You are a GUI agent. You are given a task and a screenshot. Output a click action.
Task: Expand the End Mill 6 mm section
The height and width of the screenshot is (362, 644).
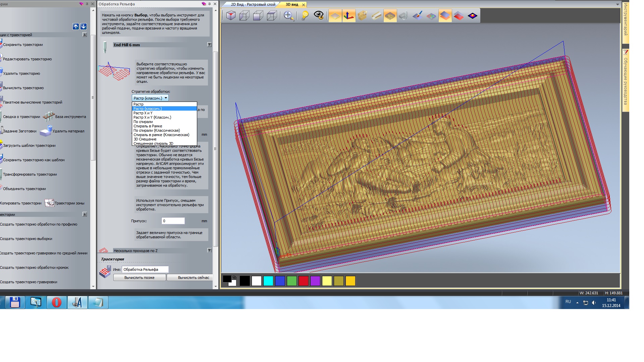(x=209, y=45)
